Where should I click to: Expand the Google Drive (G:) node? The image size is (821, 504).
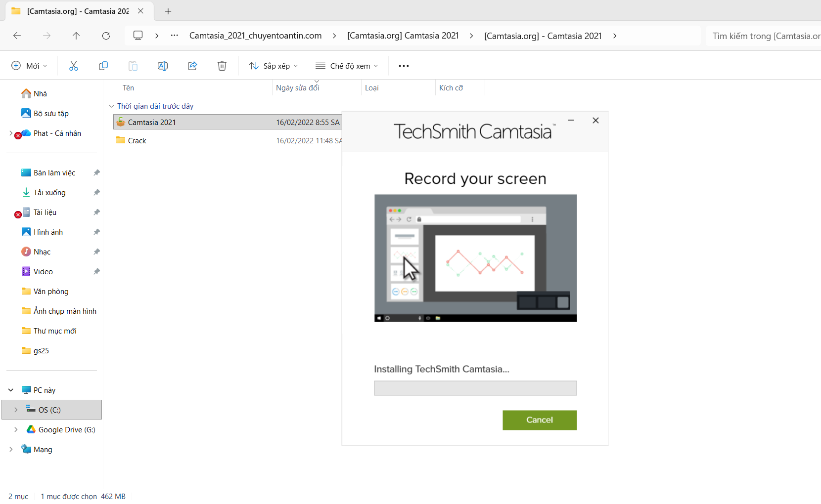(x=16, y=429)
